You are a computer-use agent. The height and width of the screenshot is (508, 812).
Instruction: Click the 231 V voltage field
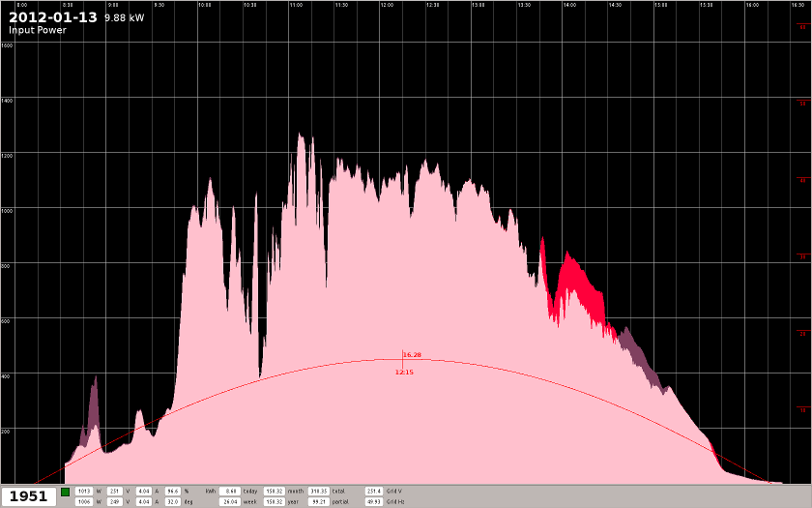click(x=114, y=492)
